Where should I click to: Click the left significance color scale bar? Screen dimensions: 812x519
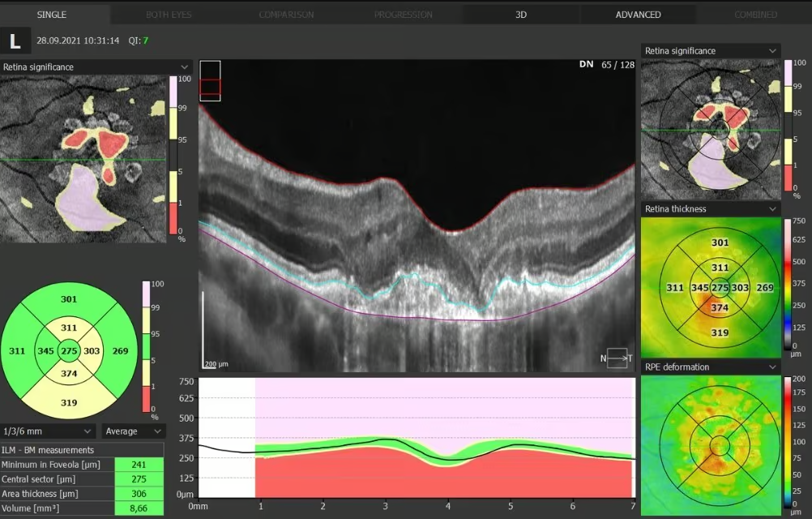[173, 156]
